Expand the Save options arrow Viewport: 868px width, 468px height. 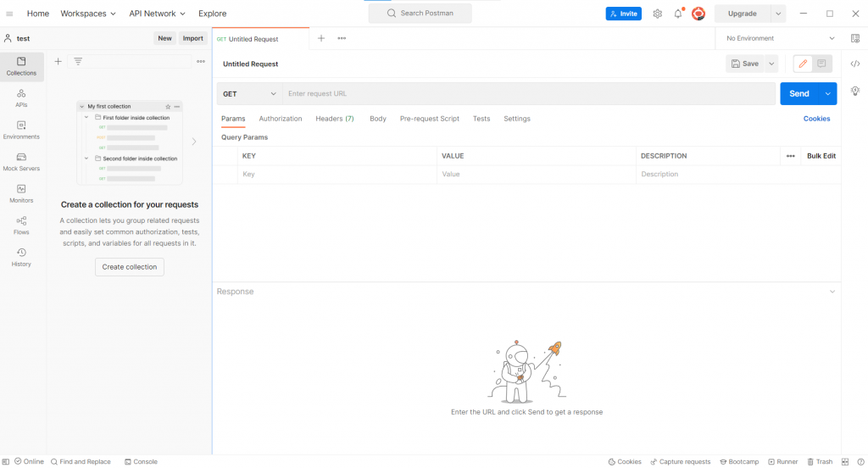tap(771, 64)
